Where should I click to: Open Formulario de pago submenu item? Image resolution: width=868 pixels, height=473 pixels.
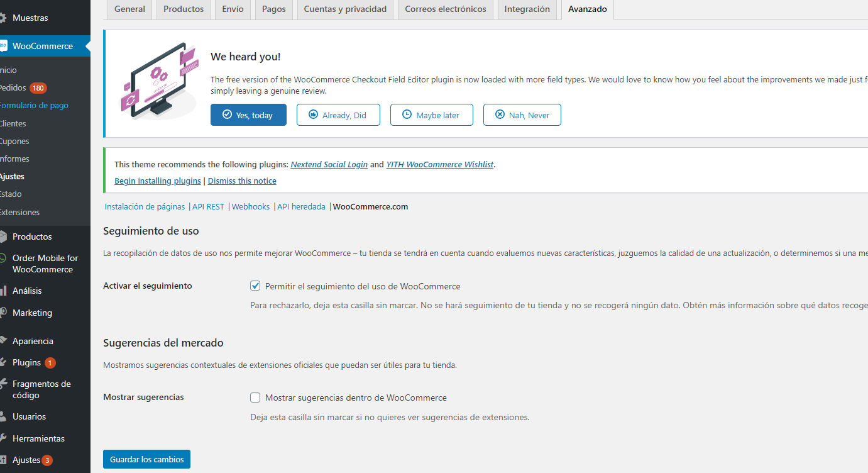[34, 106]
